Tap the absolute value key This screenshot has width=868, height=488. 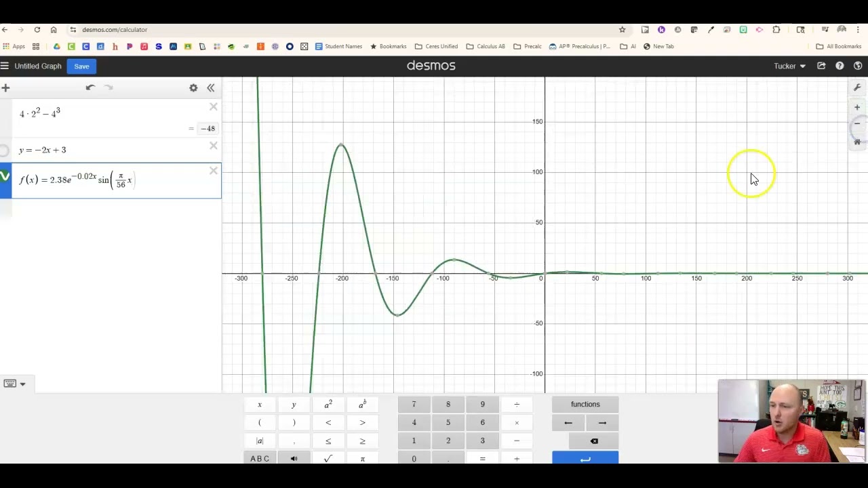[260, 441]
